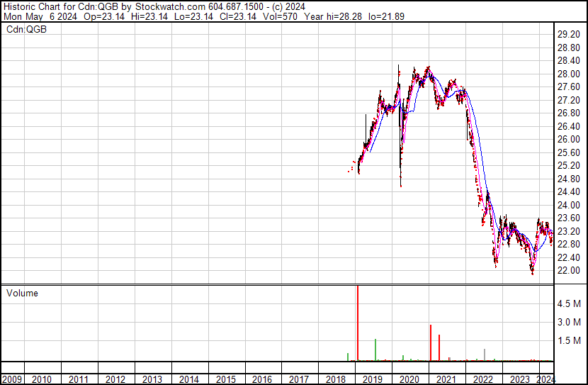Click the 25.60 price axis label
The height and width of the screenshot is (385, 588).
point(570,152)
